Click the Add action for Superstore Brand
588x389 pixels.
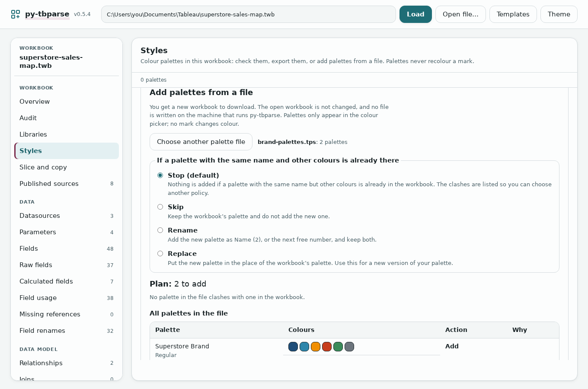pos(452,346)
